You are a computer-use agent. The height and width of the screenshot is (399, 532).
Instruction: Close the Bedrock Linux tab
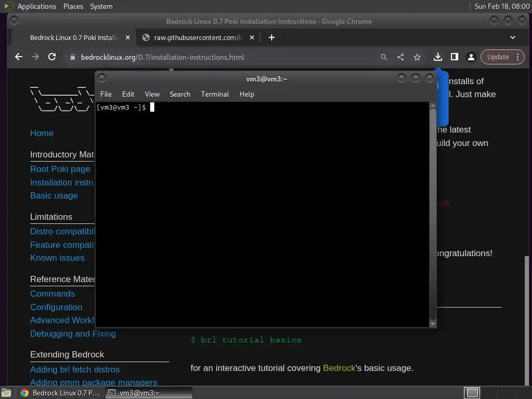click(x=128, y=37)
